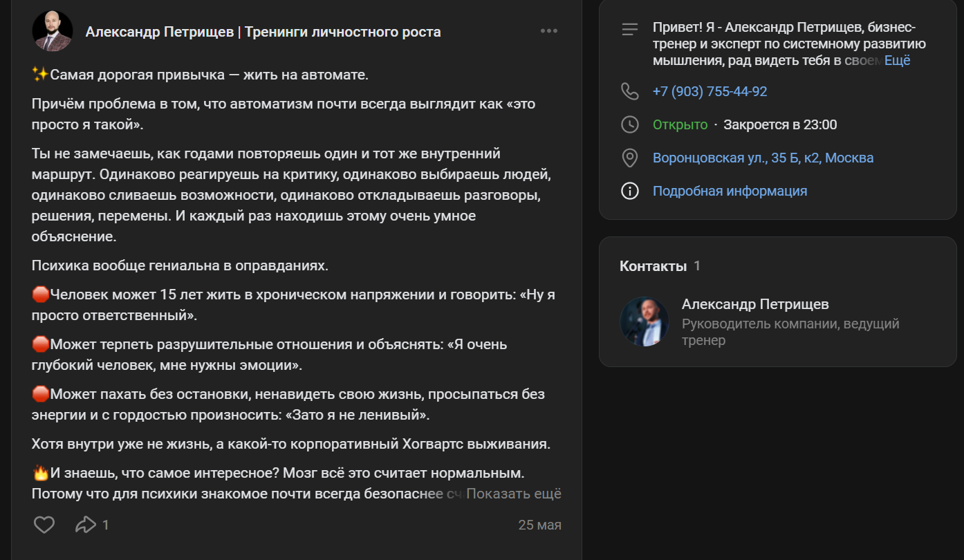Click the description lines icon in info panel
This screenshot has width=964, height=560.
[x=630, y=29]
